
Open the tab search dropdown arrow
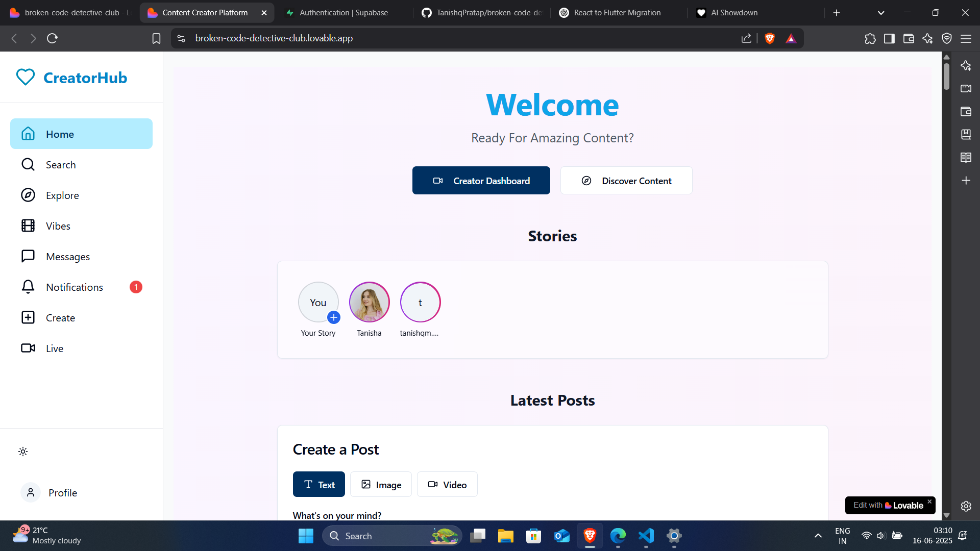[881, 12]
